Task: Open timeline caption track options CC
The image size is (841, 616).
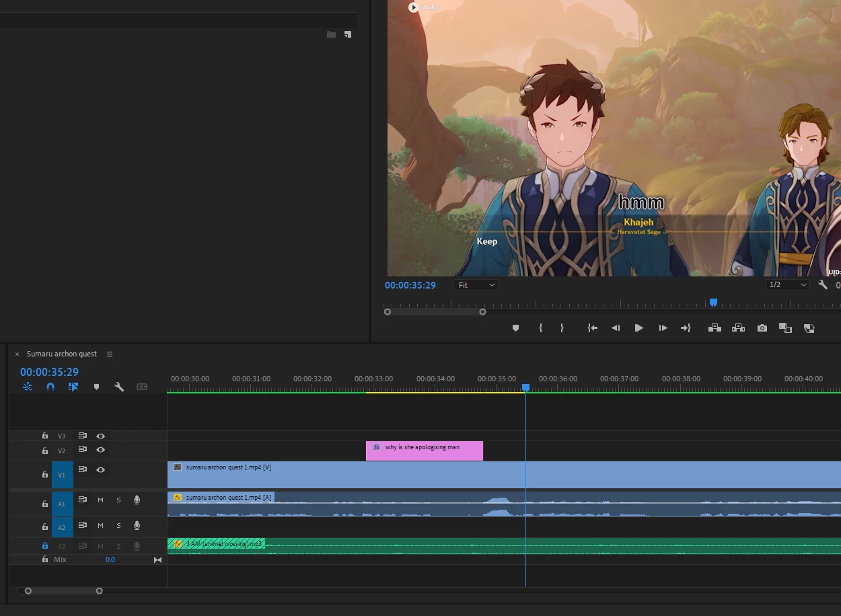Action: [142, 387]
